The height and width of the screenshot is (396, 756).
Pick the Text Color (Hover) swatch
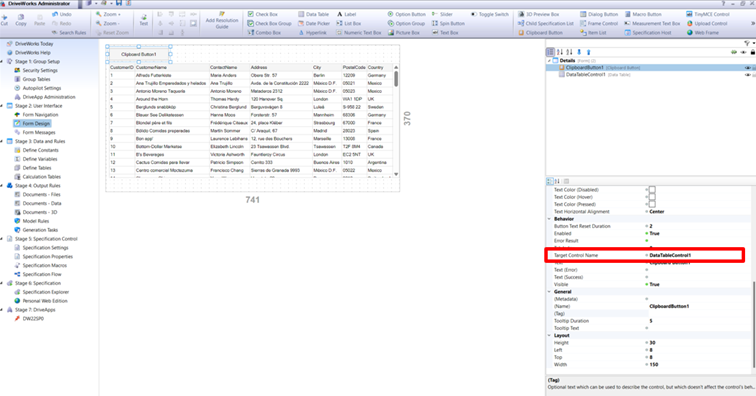(652, 197)
